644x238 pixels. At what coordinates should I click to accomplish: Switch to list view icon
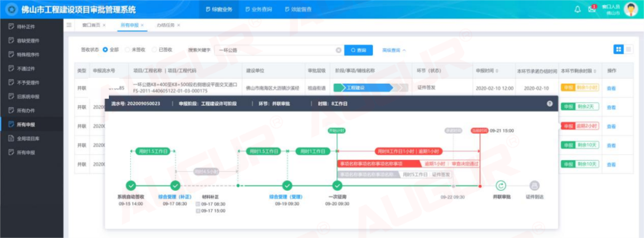(x=629, y=49)
